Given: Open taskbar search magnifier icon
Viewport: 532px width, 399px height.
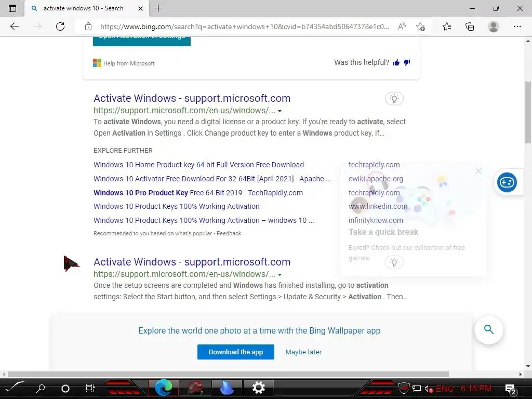Looking at the screenshot, I should point(41,388).
